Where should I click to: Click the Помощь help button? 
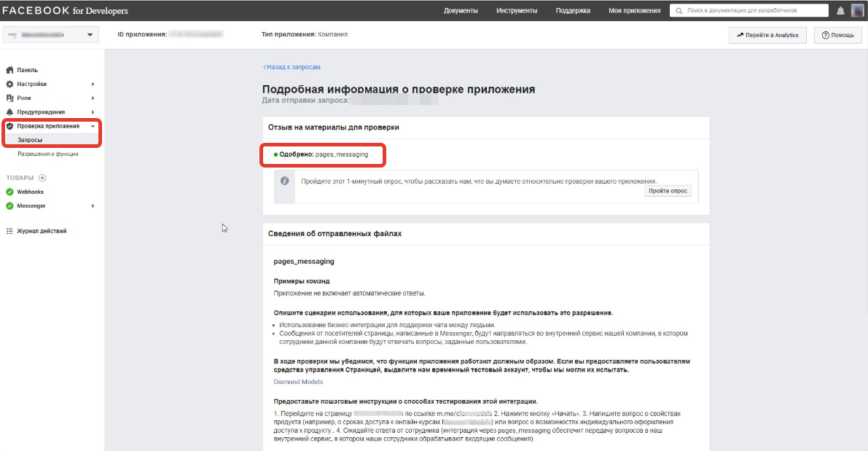pyautogui.click(x=837, y=35)
